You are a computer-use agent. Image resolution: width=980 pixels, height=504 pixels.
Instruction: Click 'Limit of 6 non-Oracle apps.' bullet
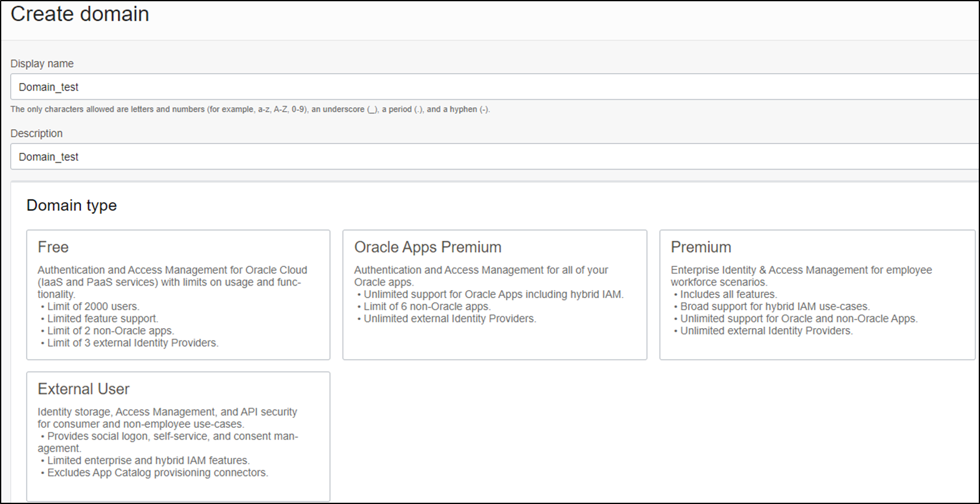coord(427,306)
